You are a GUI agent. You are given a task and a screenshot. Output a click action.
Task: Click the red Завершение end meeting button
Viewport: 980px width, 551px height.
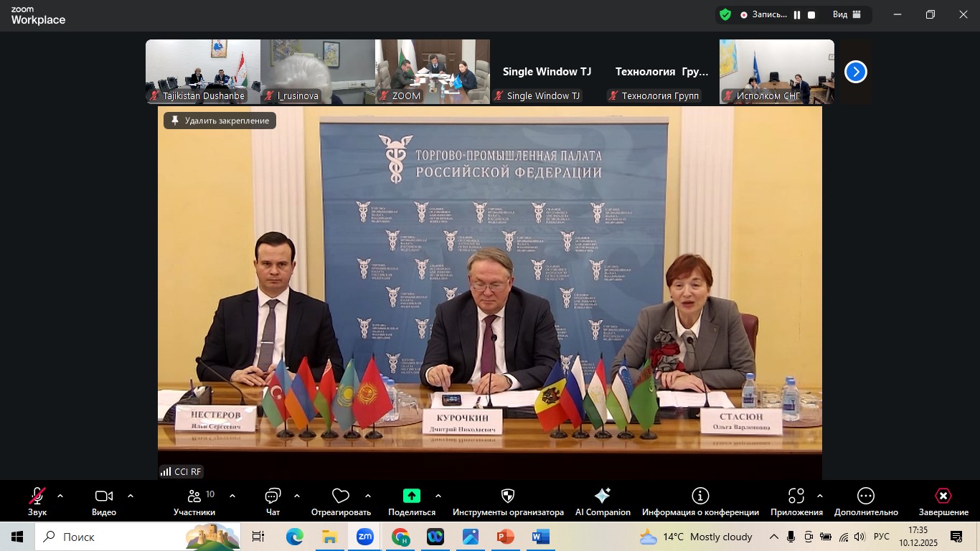943,496
